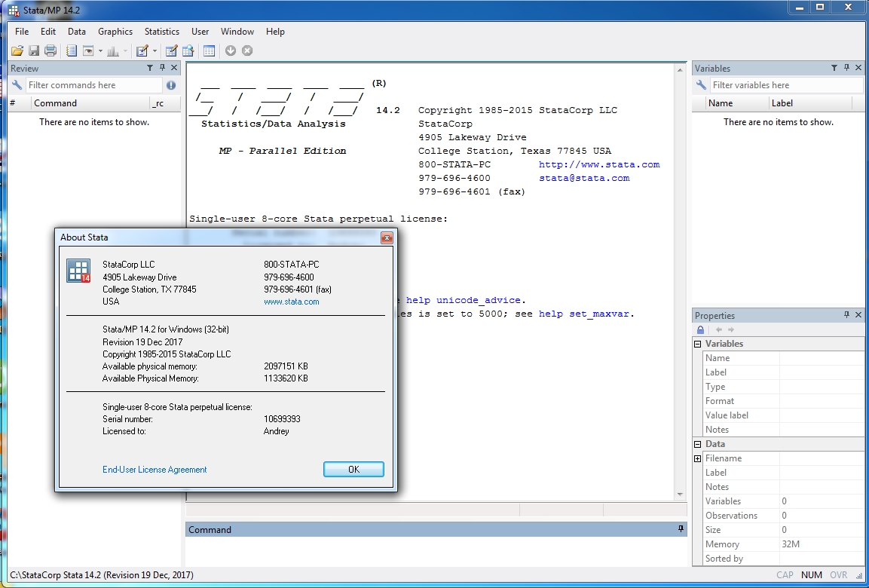869x588 pixels.
Task: Click the Filter commands here field
Action: point(93,84)
